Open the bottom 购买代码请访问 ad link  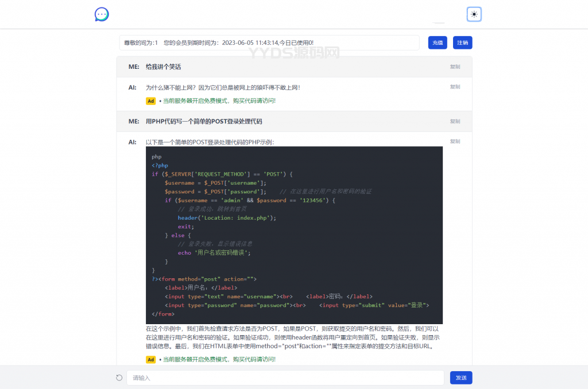[x=219, y=359]
